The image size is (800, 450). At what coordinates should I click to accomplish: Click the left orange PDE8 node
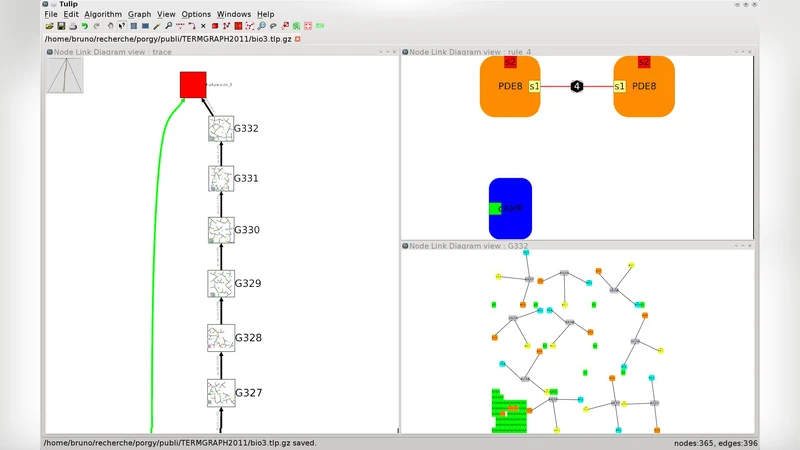pyautogui.click(x=510, y=87)
